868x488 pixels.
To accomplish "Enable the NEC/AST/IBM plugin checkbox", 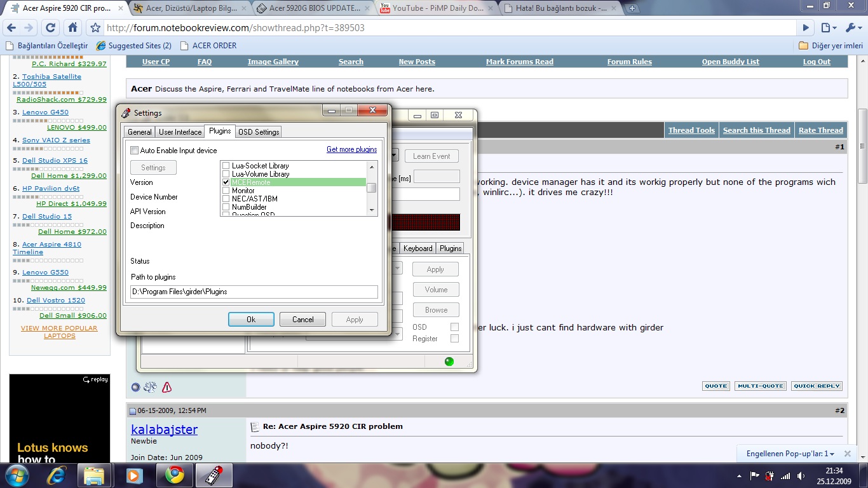I will (x=226, y=199).
